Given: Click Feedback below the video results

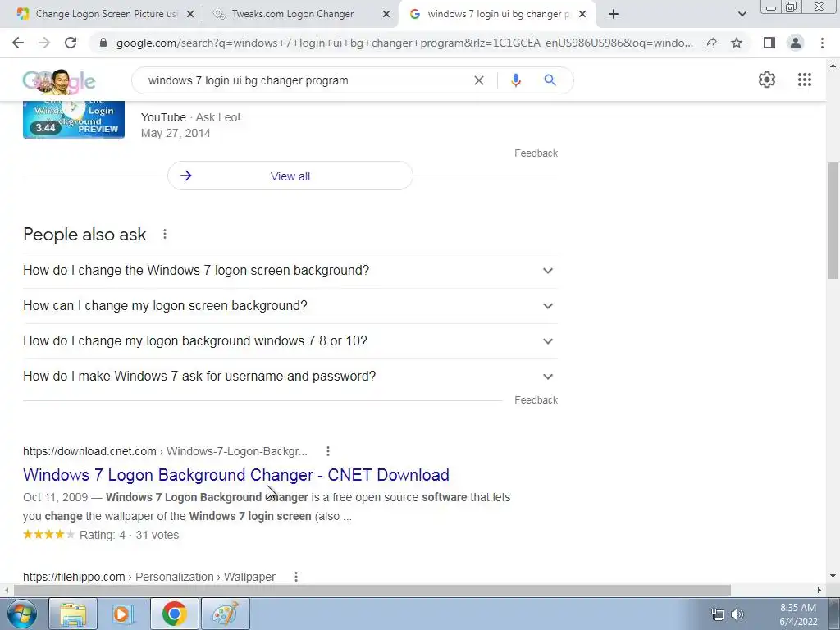Looking at the screenshot, I should tap(536, 153).
